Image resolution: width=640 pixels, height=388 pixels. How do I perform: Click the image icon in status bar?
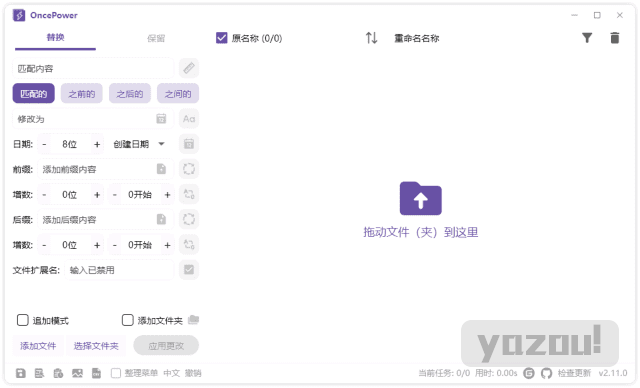(x=77, y=373)
